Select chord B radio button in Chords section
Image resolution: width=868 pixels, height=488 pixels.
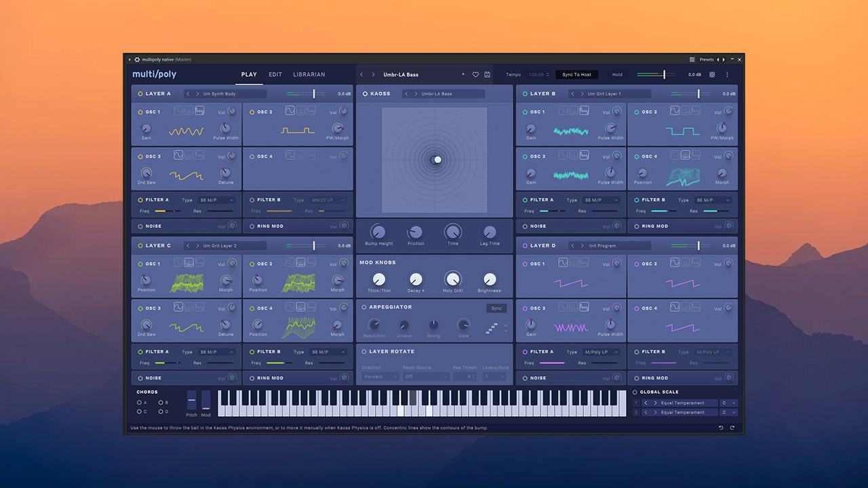coord(160,402)
